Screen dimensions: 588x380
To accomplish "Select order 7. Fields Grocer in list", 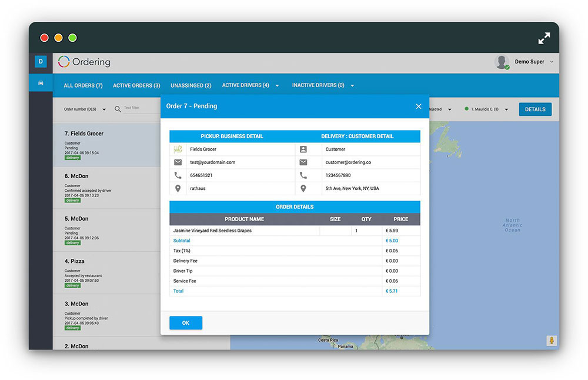I will (107, 145).
